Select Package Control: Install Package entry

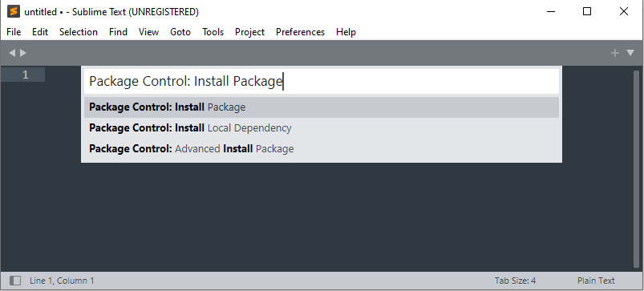[322, 107]
